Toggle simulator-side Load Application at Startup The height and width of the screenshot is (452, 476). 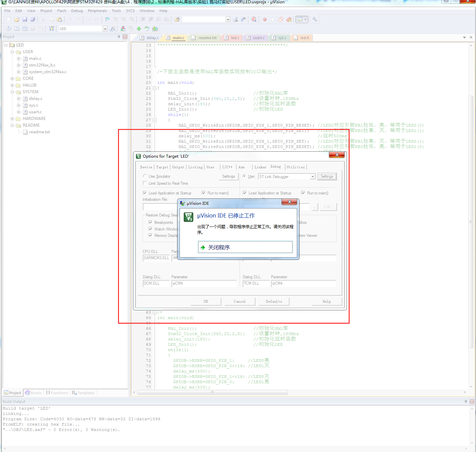(145, 193)
